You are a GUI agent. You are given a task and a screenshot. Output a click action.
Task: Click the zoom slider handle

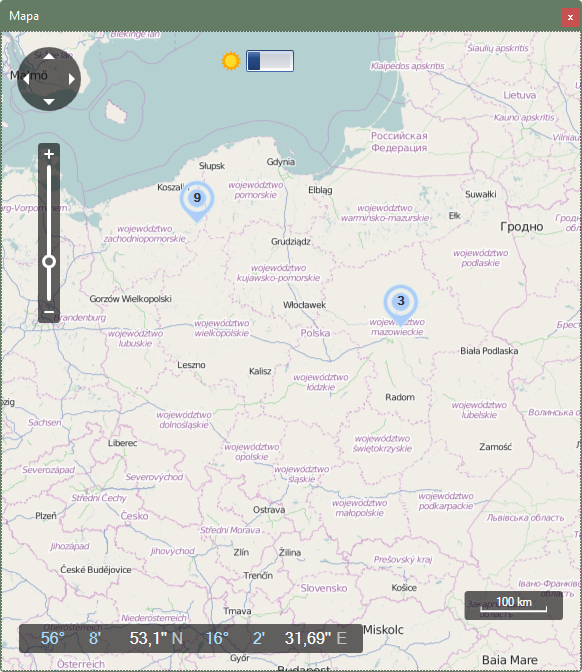(49, 261)
